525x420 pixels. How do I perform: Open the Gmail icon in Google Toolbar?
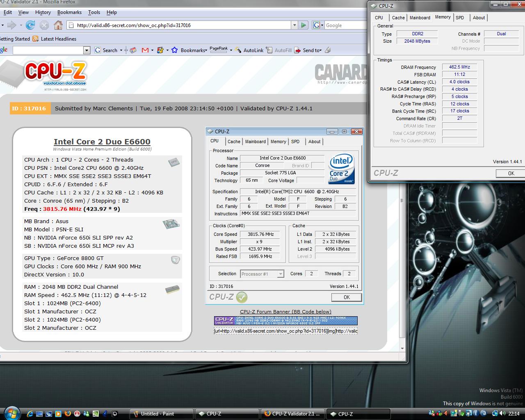click(145, 50)
